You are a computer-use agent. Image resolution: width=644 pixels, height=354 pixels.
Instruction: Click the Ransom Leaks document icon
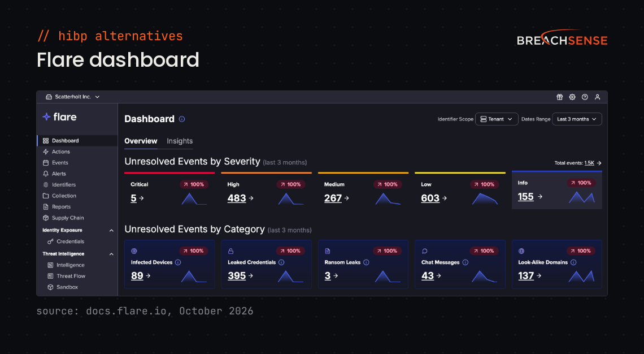point(327,251)
